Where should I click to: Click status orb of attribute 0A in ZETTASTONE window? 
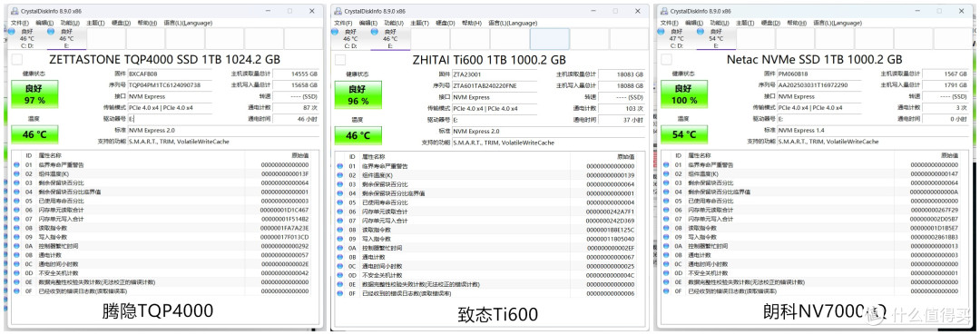[17, 246]
